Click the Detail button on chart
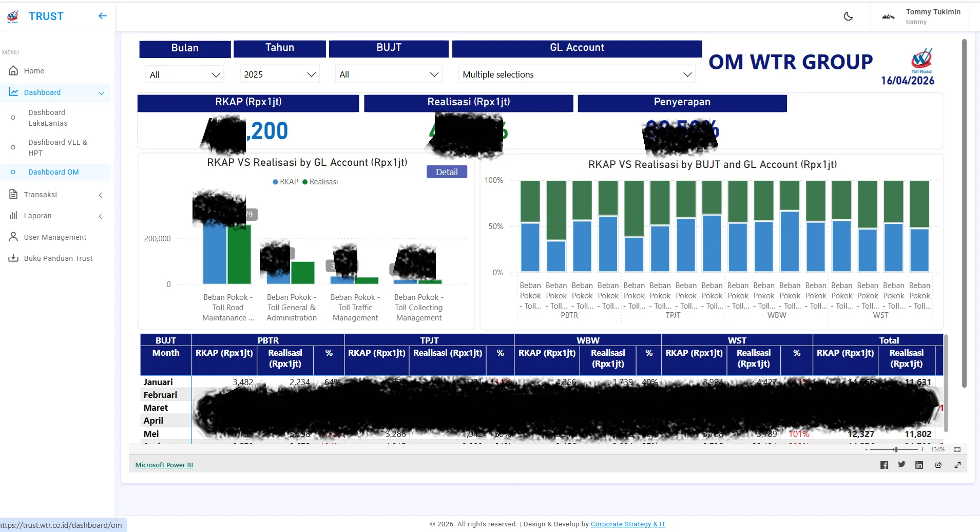 (447, 172)
